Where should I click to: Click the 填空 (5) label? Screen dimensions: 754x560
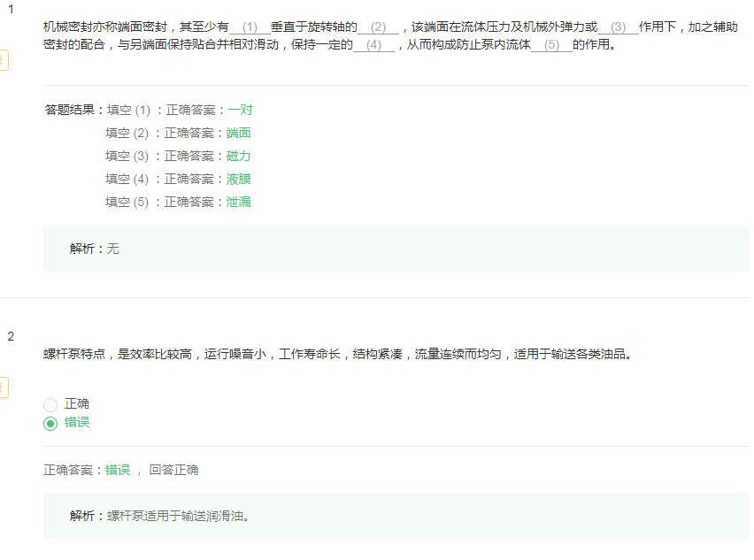point(127,202)
